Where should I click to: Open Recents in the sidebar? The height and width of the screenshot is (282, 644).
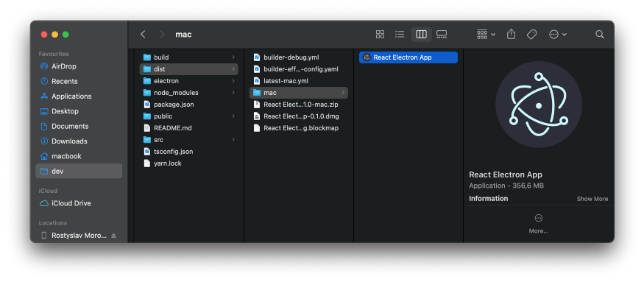point(79,82)
